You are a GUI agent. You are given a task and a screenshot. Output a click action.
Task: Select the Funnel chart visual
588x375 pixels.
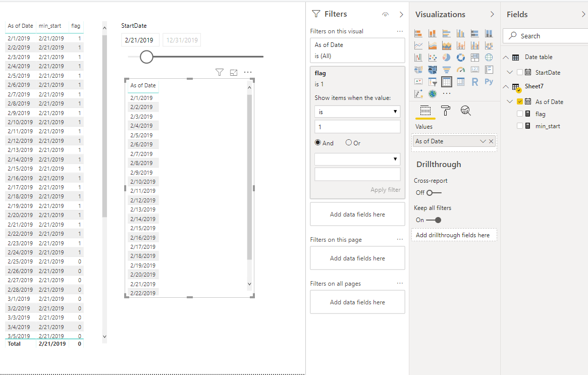pyautogui.click(x=446, y=69)
